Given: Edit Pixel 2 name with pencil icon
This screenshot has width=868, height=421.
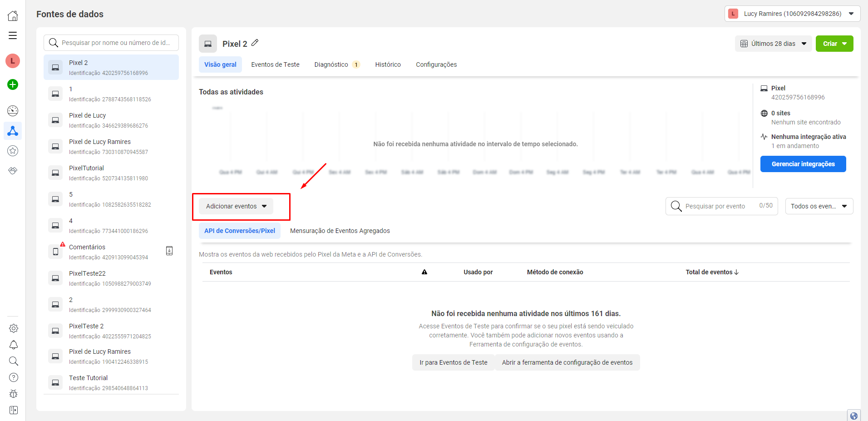Looking at the screenshot, I should [x=255, y=43].
